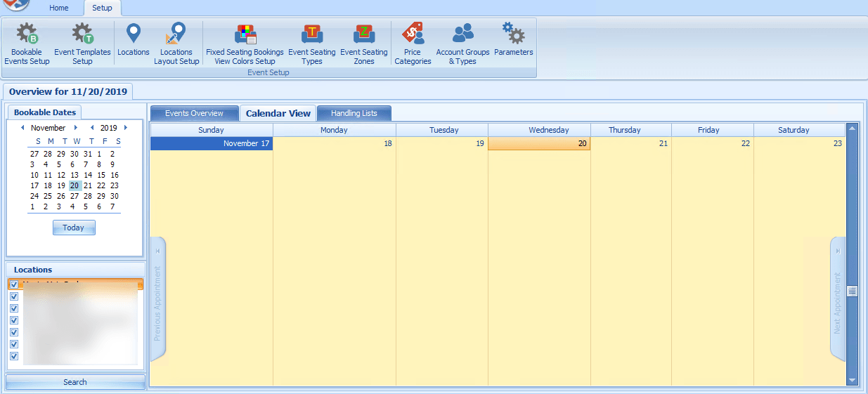Select the November 17 day cell header
868x394 pixels.
click(x=212, y=143)
